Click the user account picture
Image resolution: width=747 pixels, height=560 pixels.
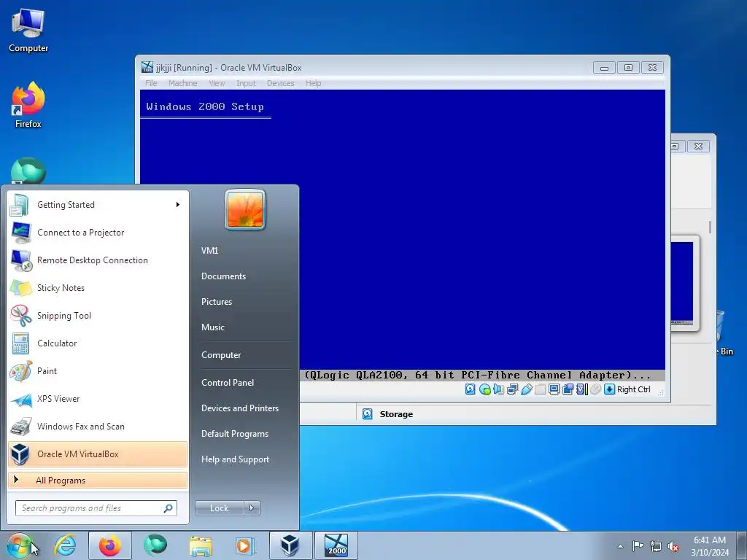[245, 209]
